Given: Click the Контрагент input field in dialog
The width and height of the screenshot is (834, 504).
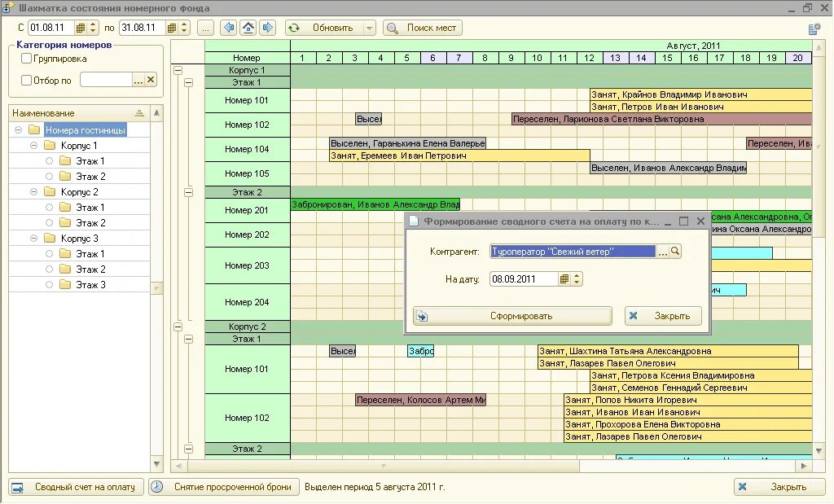Looking at the screenshot, I should pyautogui.click(x=573, y=252).
